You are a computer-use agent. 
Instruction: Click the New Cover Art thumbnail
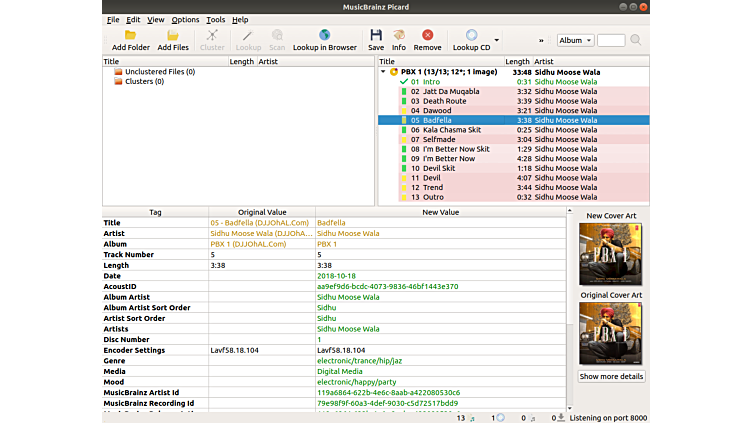click(611, 254)
